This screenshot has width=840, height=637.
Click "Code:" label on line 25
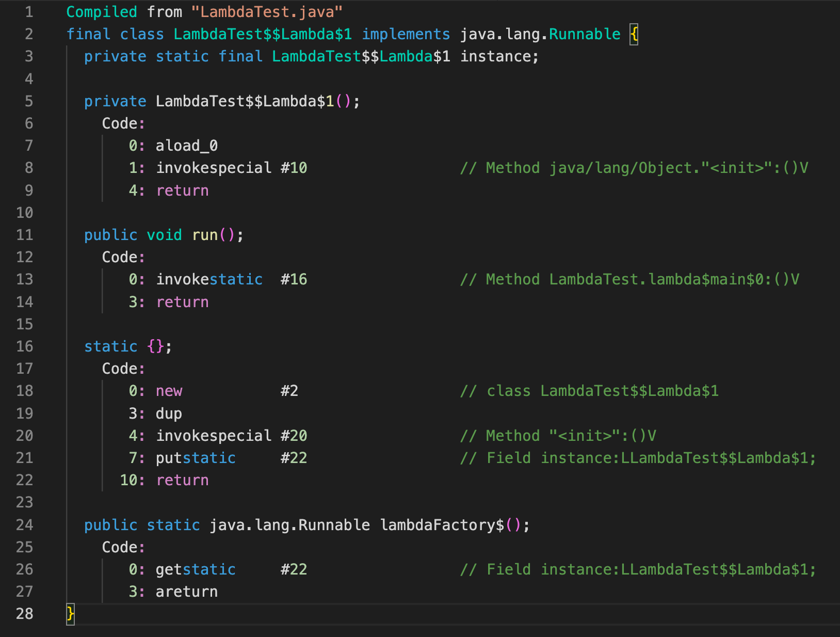[124, 547]
